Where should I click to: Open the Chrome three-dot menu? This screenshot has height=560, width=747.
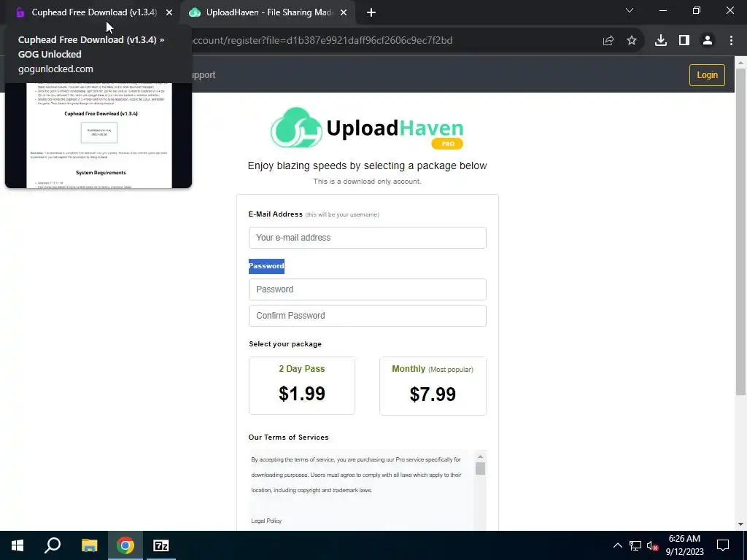click(x=731, y=41)
